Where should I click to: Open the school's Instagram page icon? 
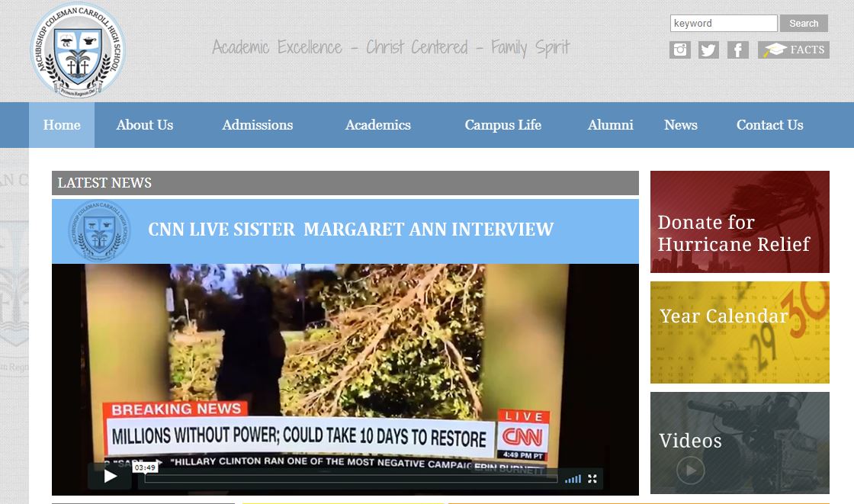[679, 50]
